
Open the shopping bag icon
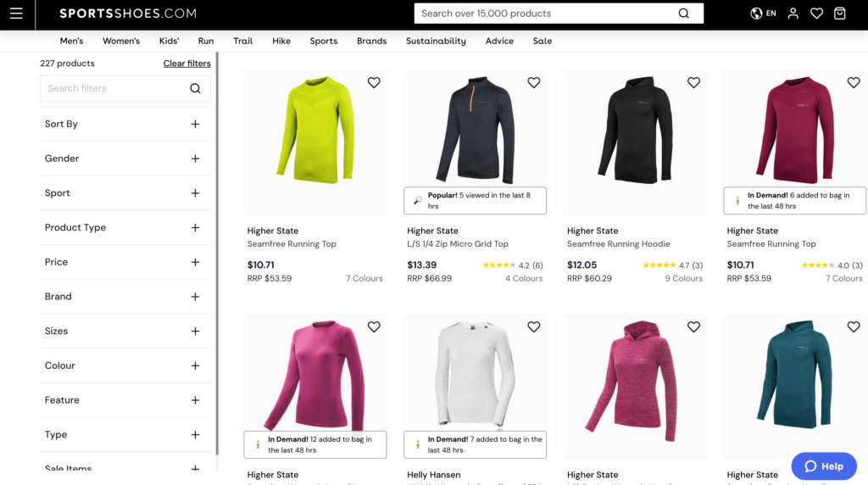840,14
